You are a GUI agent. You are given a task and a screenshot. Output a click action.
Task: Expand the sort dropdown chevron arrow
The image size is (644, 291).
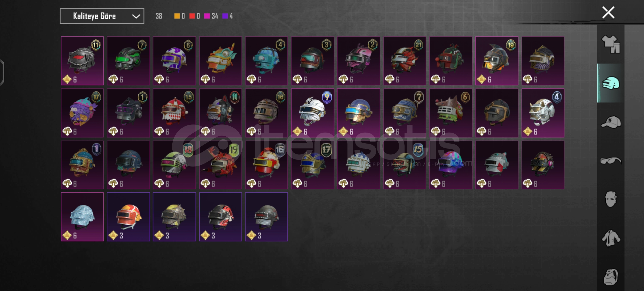tap(136, 16)
